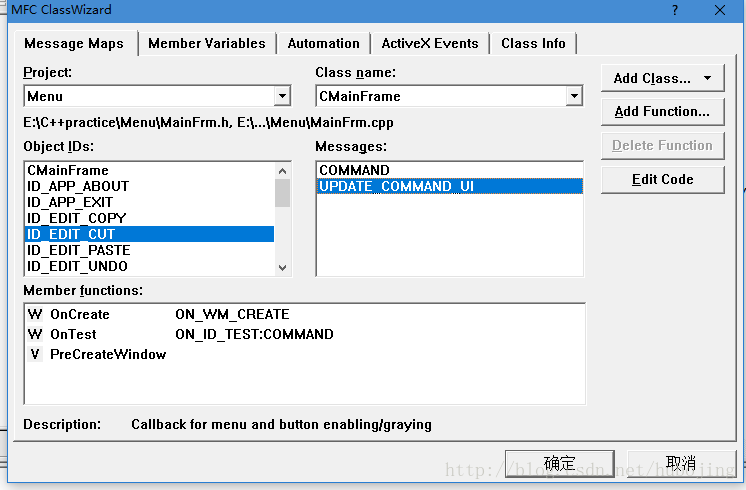746x490 pixels.
Task: Close the MFC ClassWizard dialog
Action: tap(720, 10)
